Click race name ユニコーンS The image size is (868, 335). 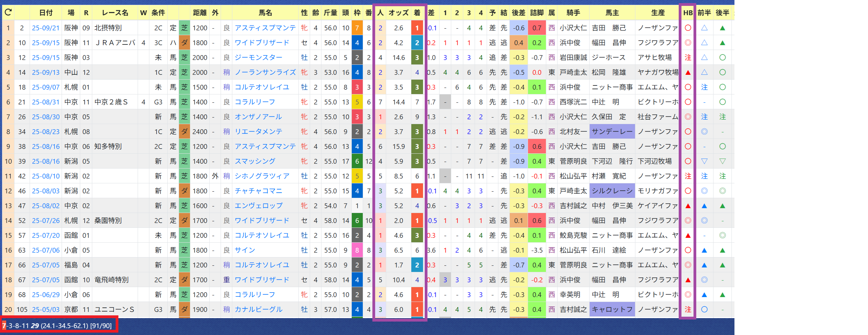114,309
